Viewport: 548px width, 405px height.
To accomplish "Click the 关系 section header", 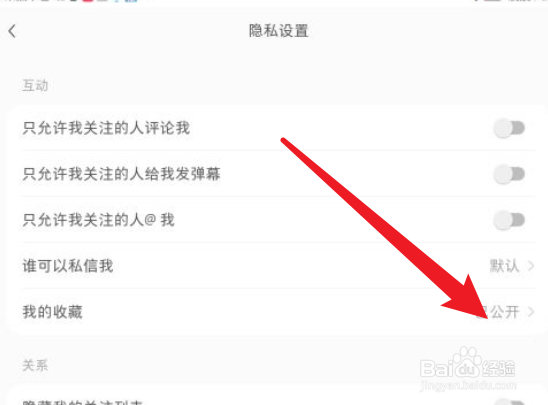I will coord(35,366).
